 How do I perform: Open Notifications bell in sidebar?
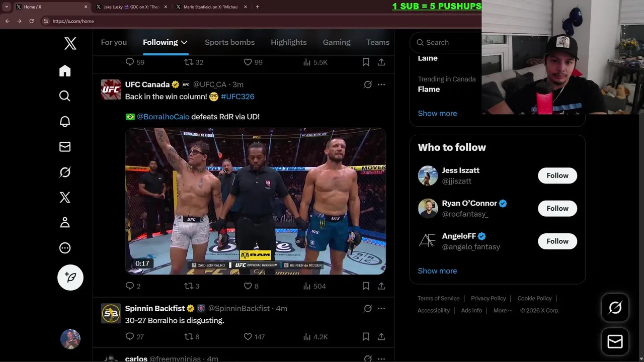(65, 121)
